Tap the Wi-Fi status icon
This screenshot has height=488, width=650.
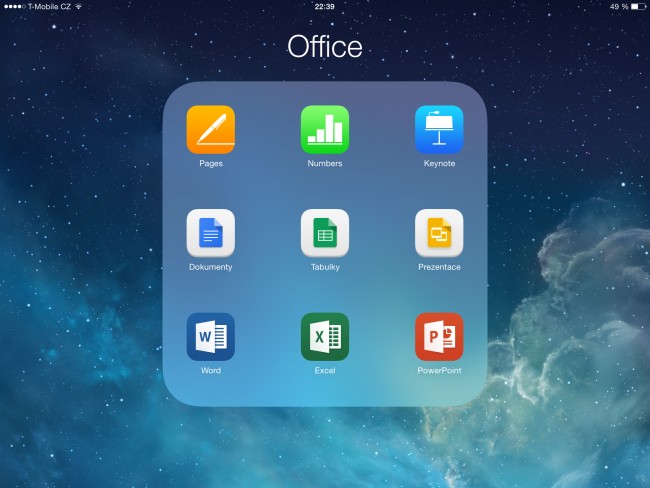tap(78, 7)
